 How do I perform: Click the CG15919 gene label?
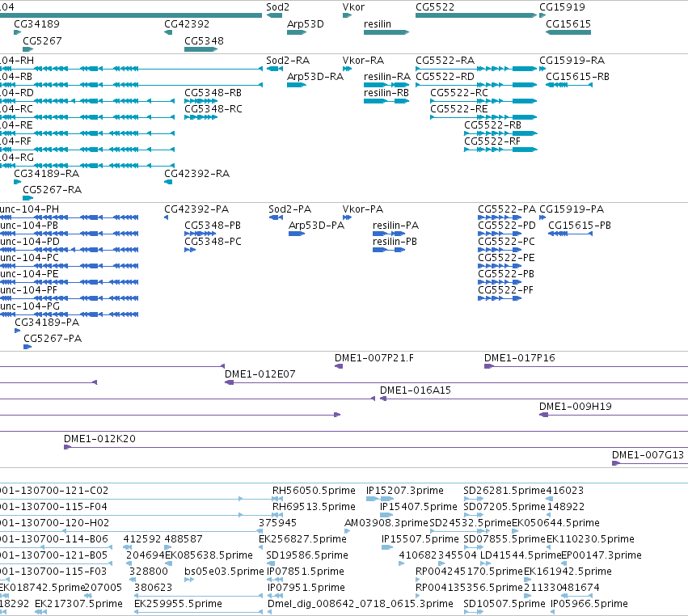(x=562, y=7)
